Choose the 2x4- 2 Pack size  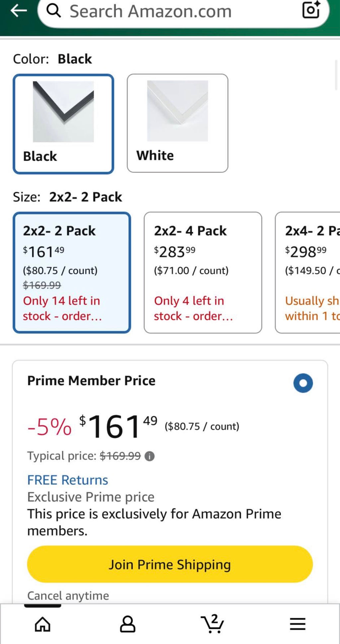click(x=307, y=272)
